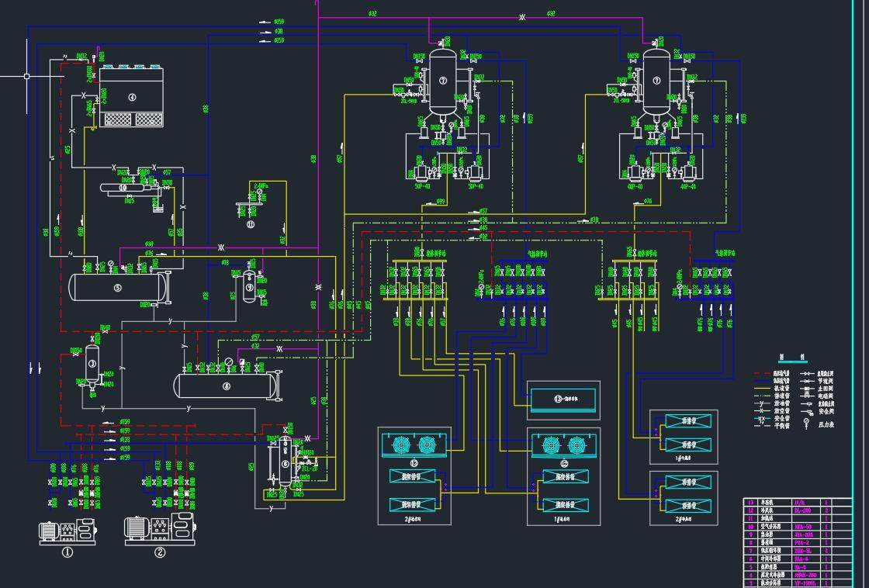Select the stop valve symbol in the legend
Image resolution: width=869 pixels, height=588 pixels.
[807, 373]
